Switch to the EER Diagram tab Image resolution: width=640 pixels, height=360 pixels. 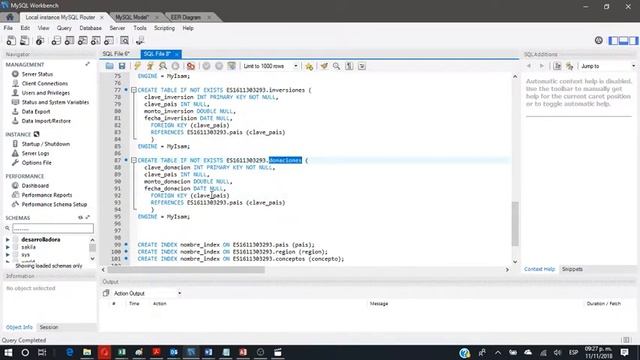pyautogui.click(x=186, y=17)
